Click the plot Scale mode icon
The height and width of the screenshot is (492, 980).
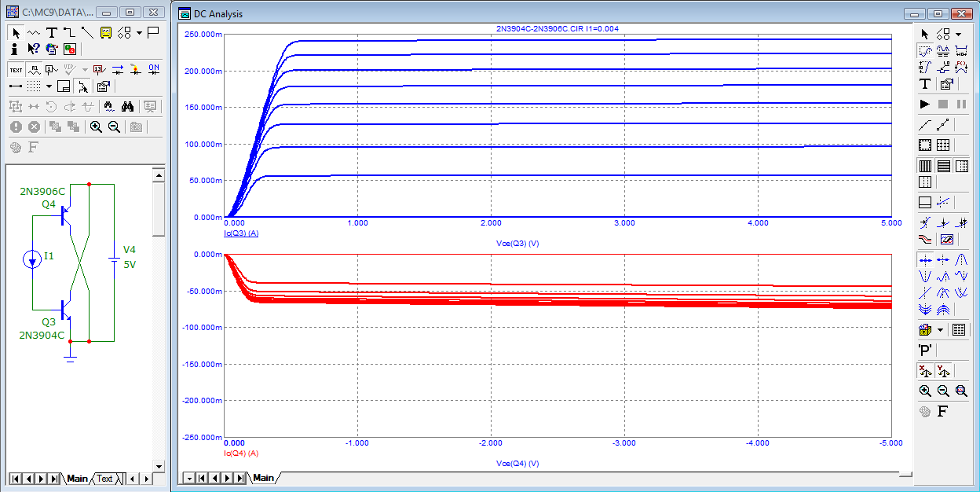(925, 50)
